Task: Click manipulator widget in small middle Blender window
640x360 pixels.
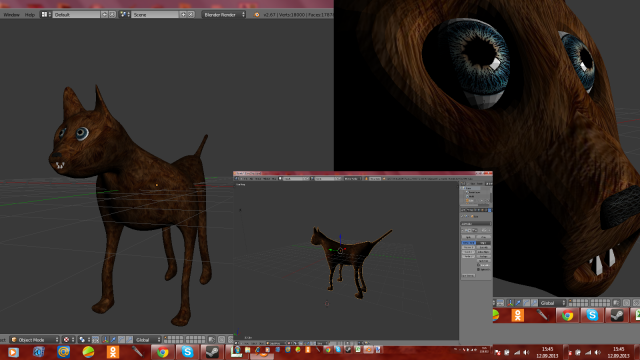Action: point(340,250)
